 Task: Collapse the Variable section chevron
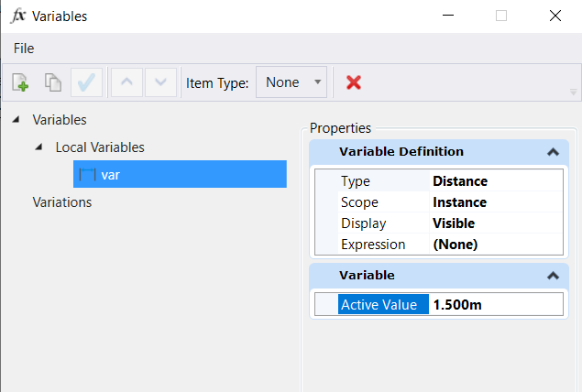[x=552, y=275]
